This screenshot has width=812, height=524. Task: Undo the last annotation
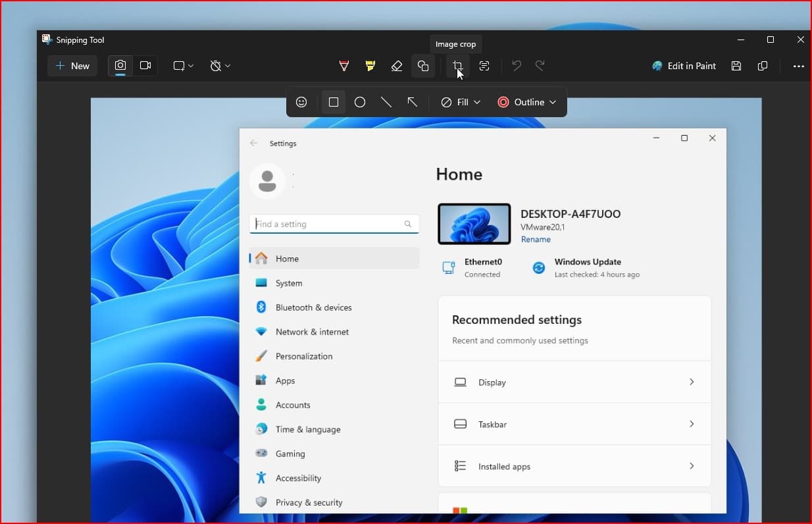(517, 66)
